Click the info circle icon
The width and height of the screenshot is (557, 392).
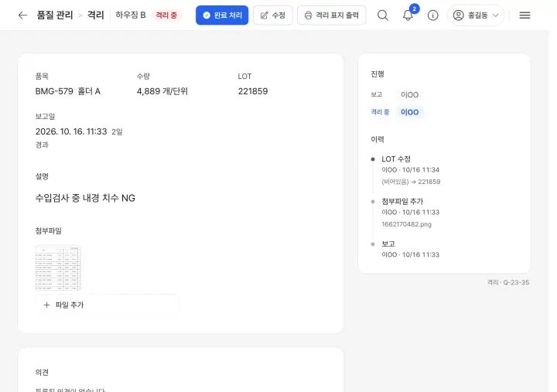point(432,15)
